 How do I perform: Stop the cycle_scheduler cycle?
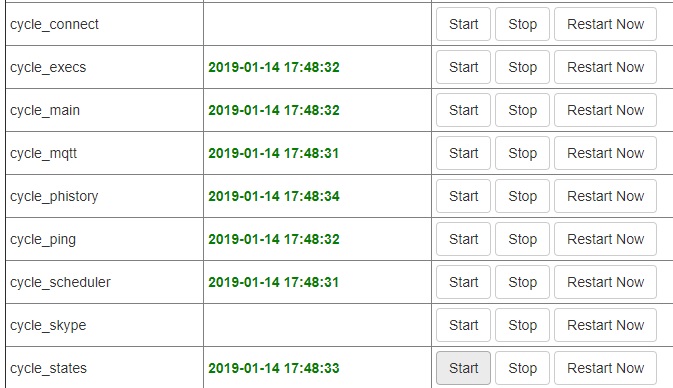coord(522,282)
